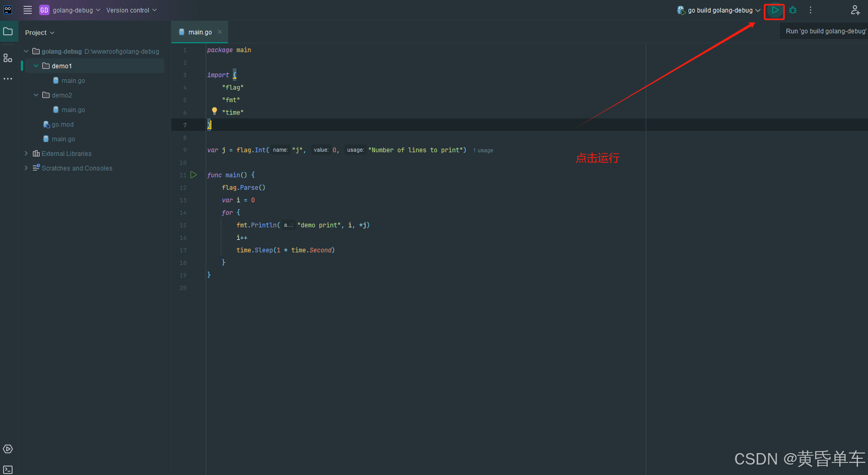
Task: Click line number 15 in the gutter
Action: [183, 225]
